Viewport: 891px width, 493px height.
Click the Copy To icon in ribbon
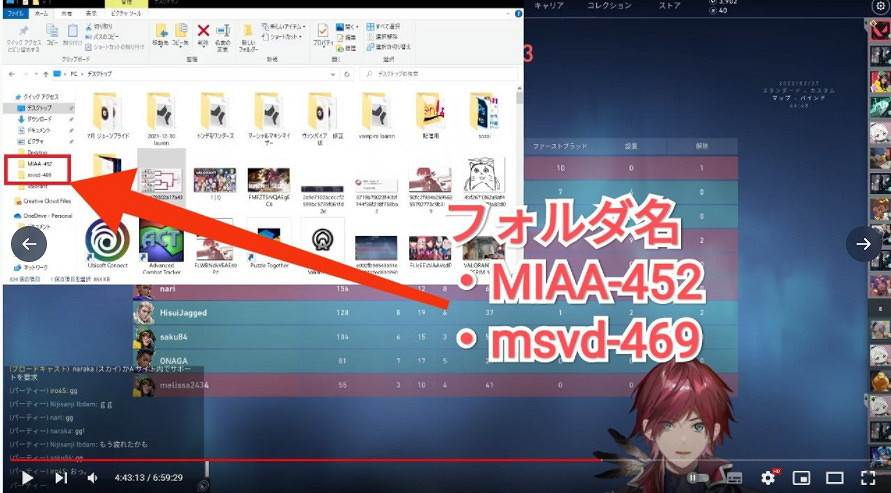coord(181,31)
